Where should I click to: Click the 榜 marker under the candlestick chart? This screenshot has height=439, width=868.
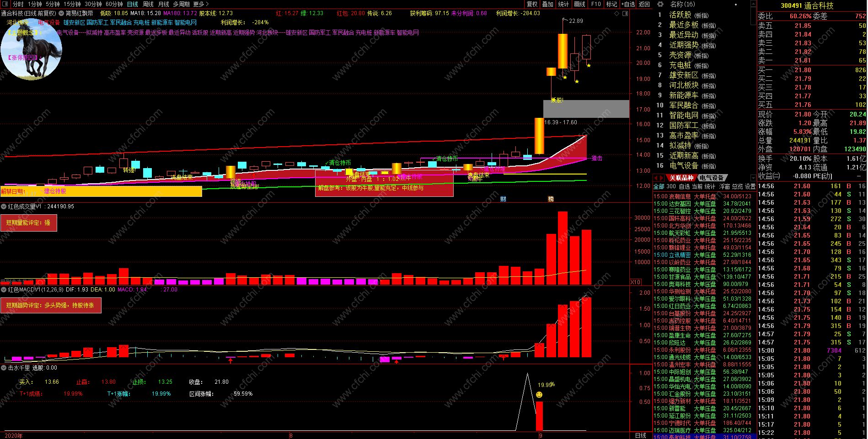point(551,199)
